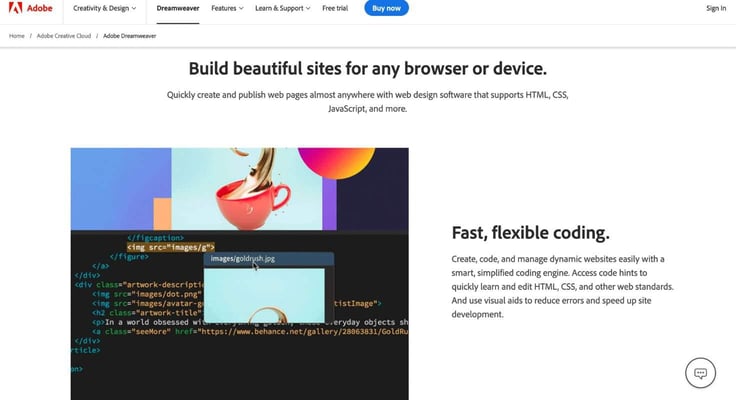Expand the Creativity & Design dropdown

(x=105, y=8)
